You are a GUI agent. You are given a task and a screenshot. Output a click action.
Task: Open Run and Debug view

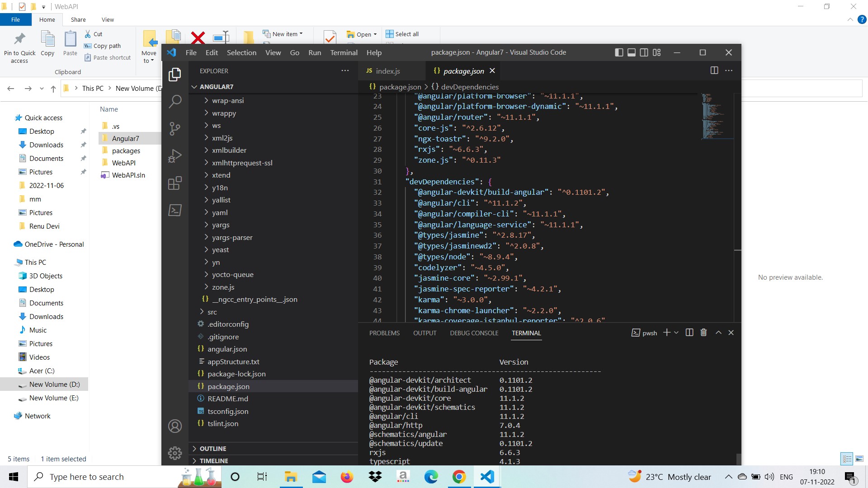pyautogui.click(x=175, y=156)
